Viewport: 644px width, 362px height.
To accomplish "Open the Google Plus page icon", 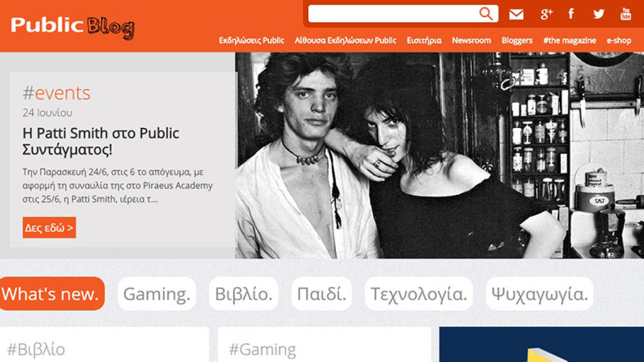I will pos(546,14).
